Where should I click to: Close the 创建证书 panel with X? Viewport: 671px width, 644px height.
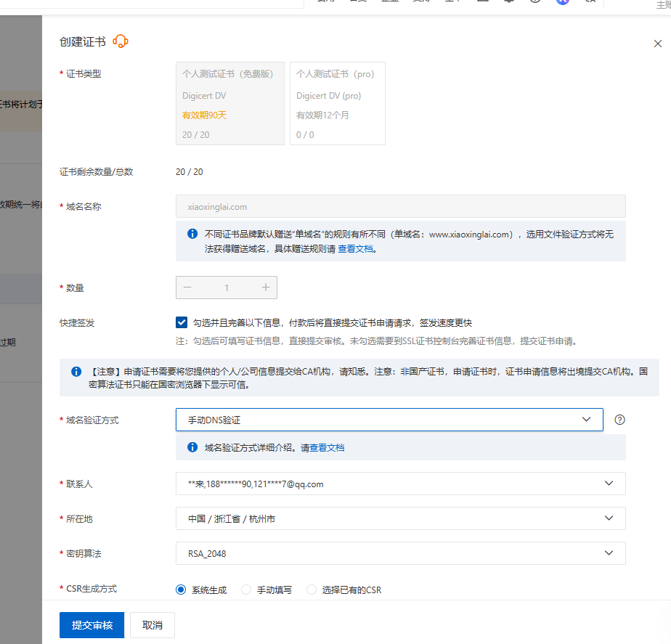point(657,44)
